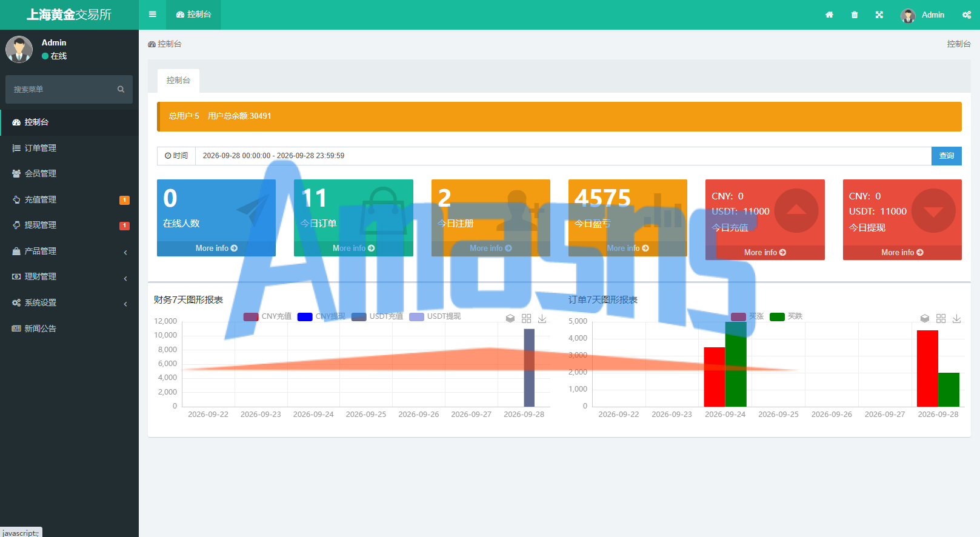
Task: Download the 财务7天图形报表 chart as image
Action: pos(542,319)
